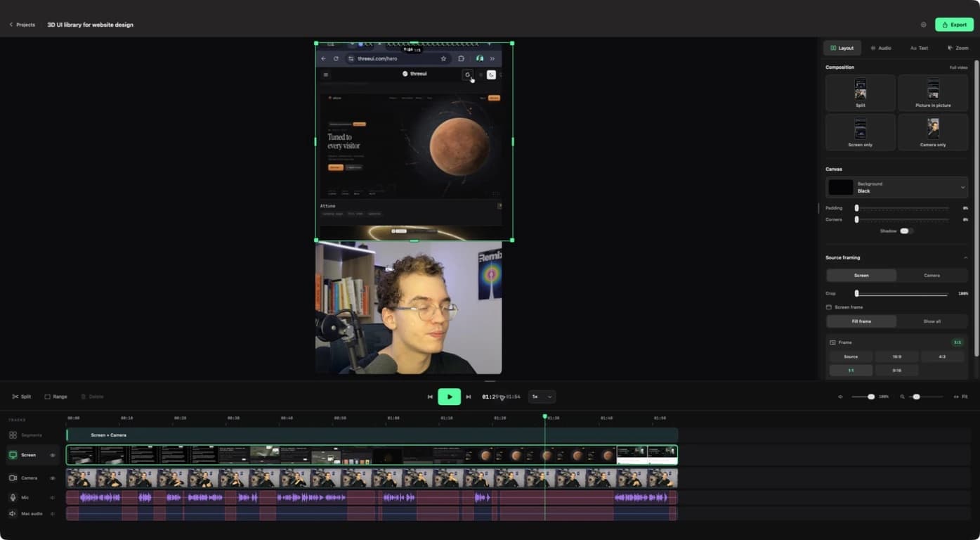The image size is (980, 540).
Task: Select Camera under Source framing
Action: tap(932, 276)
